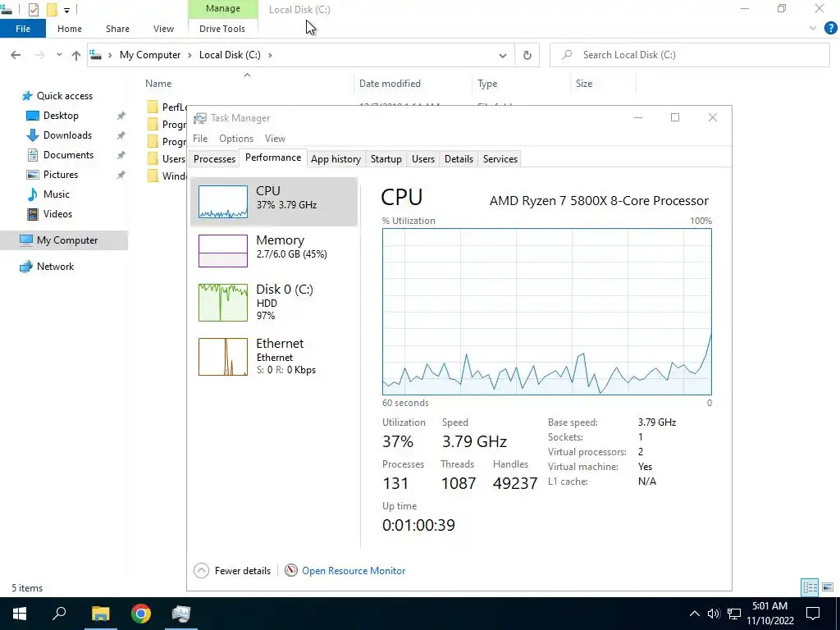840x630 pixels.
Task: Switch to the Services tab
Action: tap(500, 159)
